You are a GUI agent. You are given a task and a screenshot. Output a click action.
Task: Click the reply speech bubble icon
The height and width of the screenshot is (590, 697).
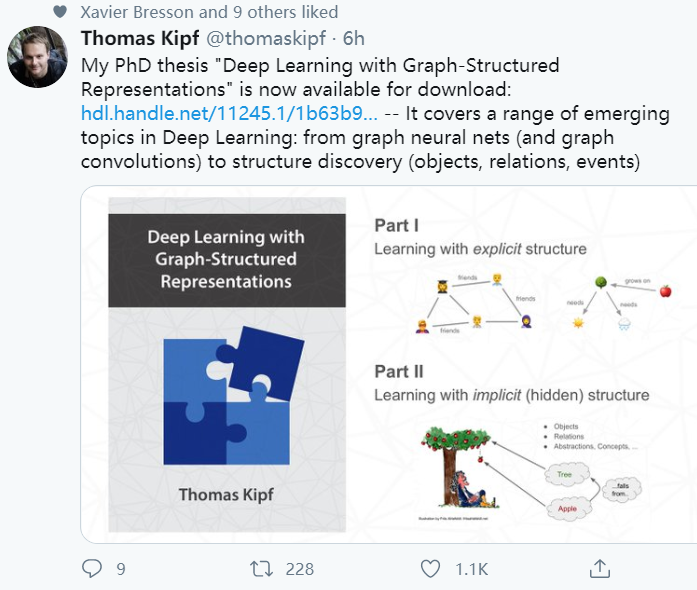(x=92, y=569)
